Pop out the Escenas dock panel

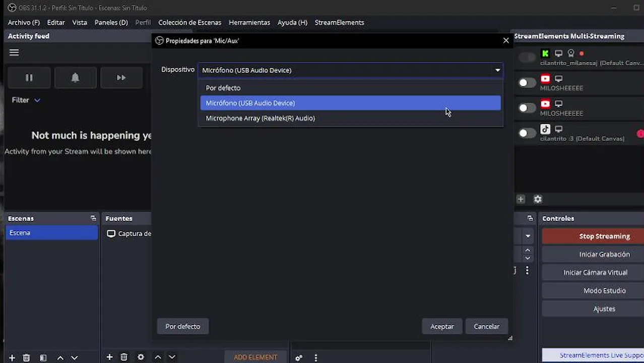pos(93,218)
